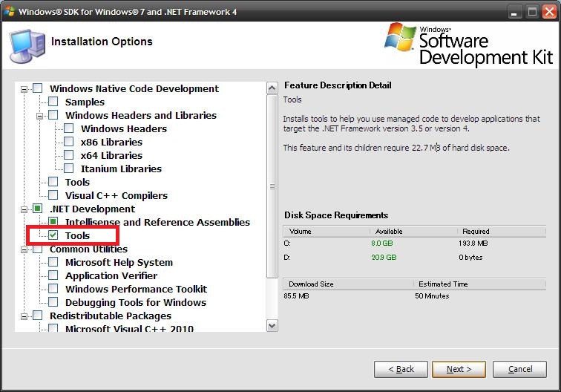Click the feature tree scroll down arrow
Viewport: 561px width, 392px height.
tap(272, 326)
